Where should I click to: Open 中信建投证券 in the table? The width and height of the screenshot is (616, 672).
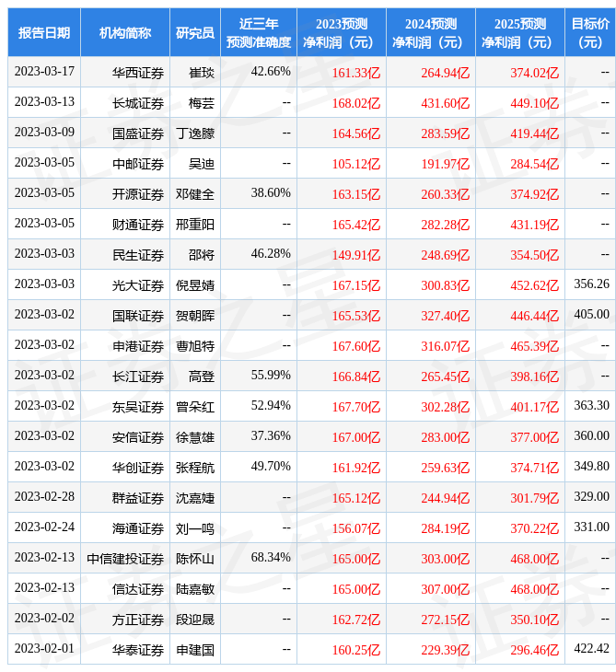pyautogui.click(x=126, y=558)
